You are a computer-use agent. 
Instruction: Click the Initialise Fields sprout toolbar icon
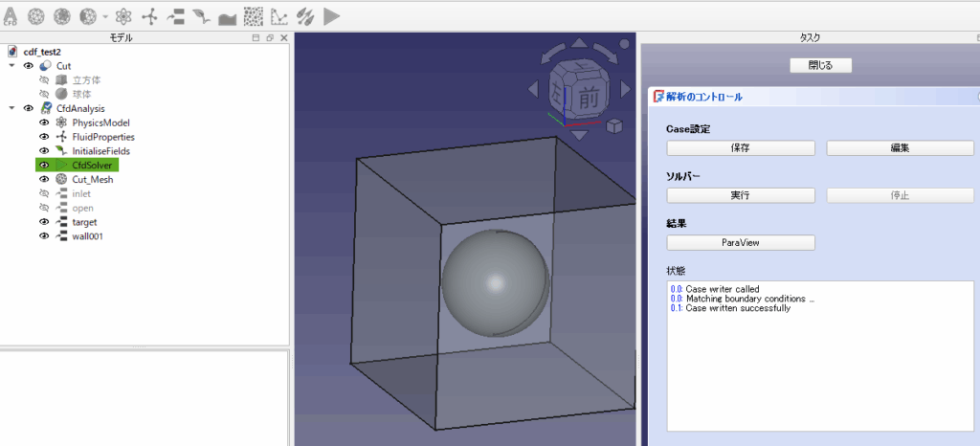[201, 16]
